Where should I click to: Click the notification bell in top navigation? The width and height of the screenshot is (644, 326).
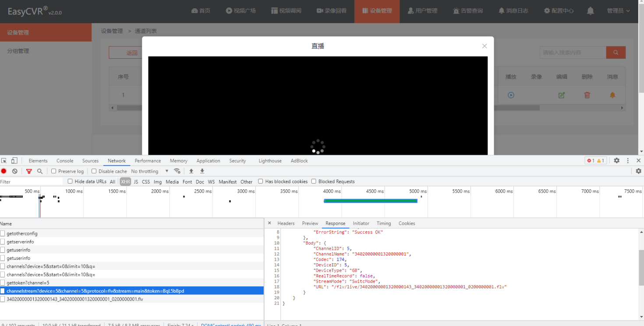(x=591, y=11)
